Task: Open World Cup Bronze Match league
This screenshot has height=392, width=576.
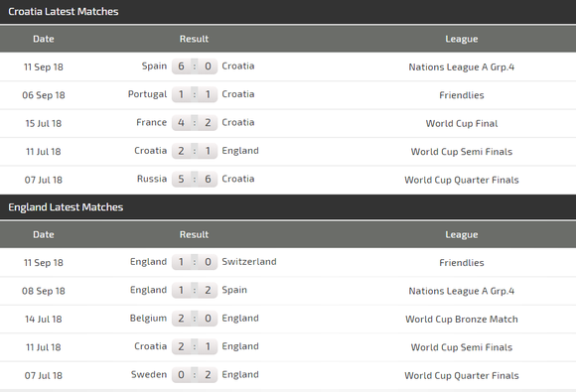Action: pos(462,319)
